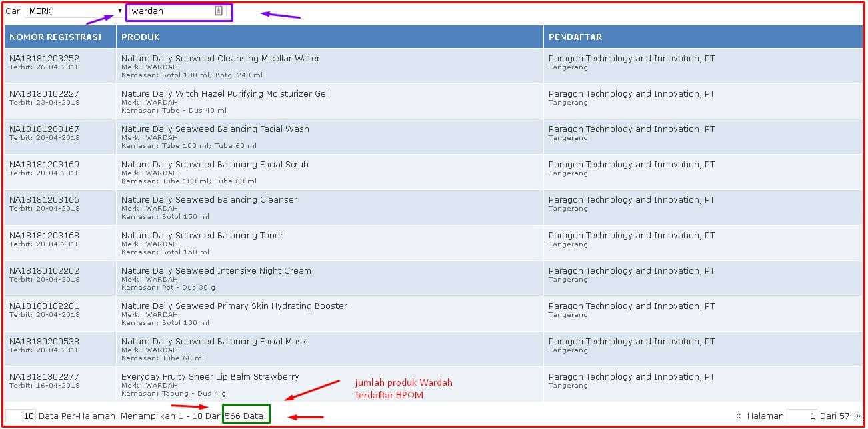Open Nature Daily Seaweed Balancing Facial Wash
868x429 pixels.
215,129
